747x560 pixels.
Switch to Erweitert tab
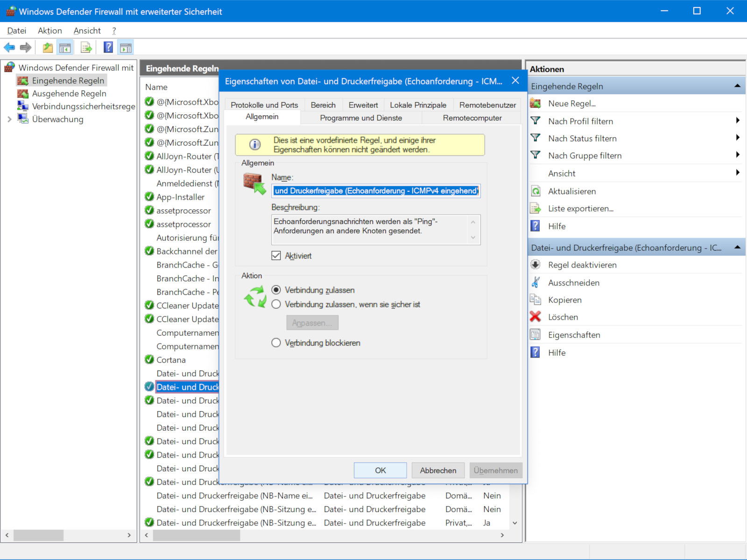(x=363, y=105)
